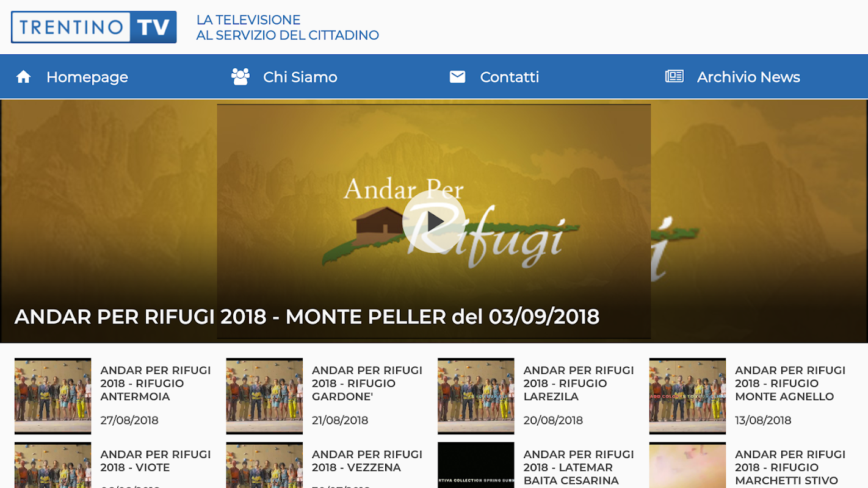
Task: Click the Homepage house icon
Action: tap(24, 77)
